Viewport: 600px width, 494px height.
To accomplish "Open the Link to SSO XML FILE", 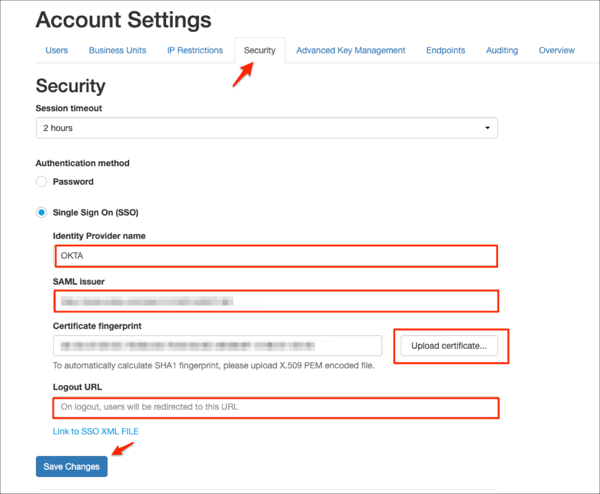I will [x=96, y=432].
